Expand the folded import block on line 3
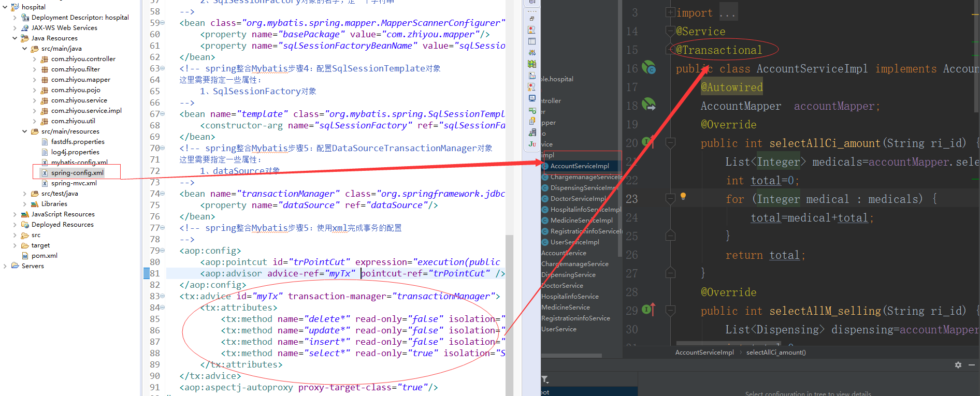 [x=670, y=12]
